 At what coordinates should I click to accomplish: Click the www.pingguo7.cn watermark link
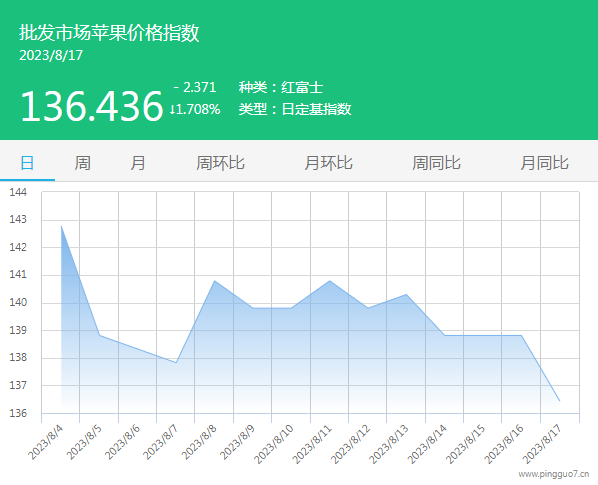tap(553, 474)
